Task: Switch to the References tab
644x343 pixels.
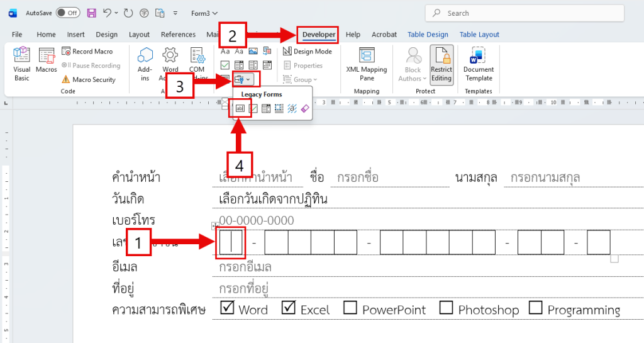Action: pyautogui.click(x=178, y=35)
